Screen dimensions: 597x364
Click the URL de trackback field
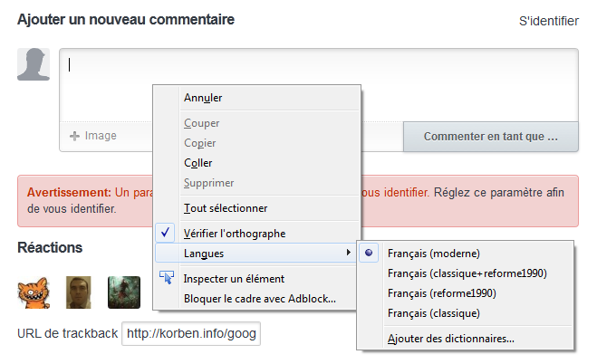click(191, 334)
